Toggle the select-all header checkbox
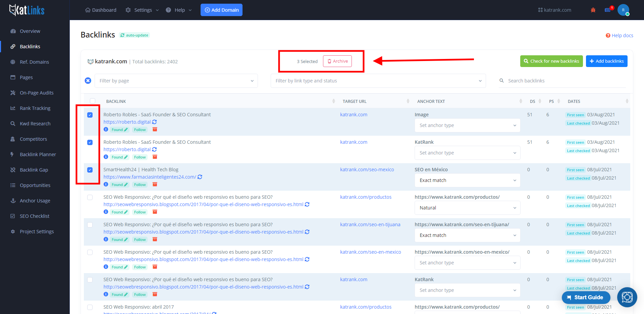The image size is (644, 314). point(93,101)
